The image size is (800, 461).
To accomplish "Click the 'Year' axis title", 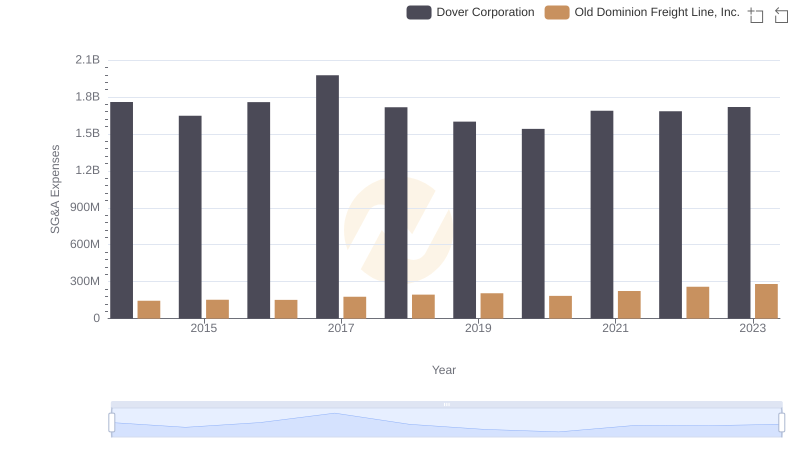I will 444,370.
